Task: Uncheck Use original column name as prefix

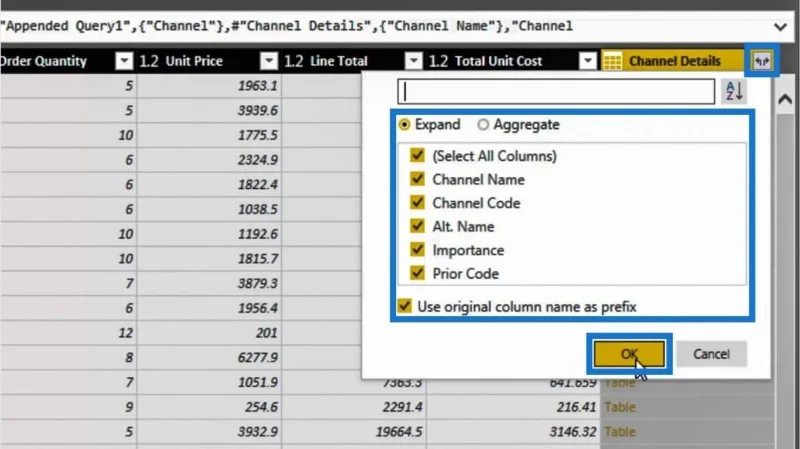Action: coord(405,306)
